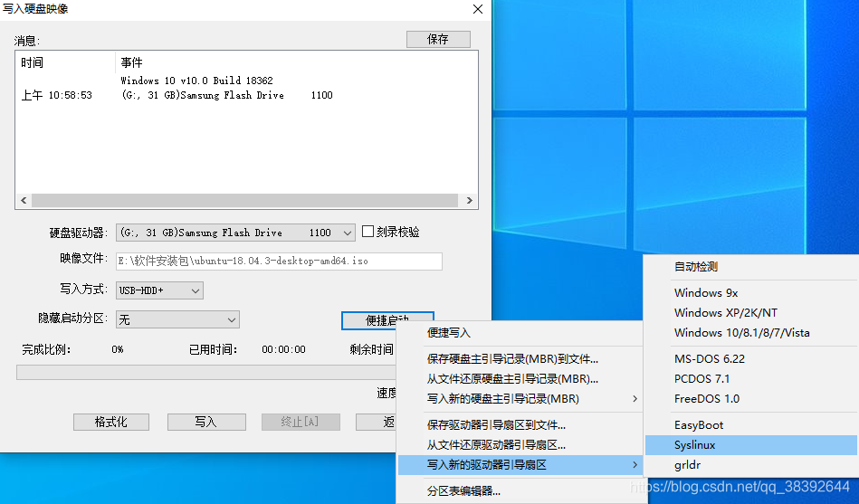Click the 写入 button to start writing
The image size is (859, 504).
pos(206,422)
